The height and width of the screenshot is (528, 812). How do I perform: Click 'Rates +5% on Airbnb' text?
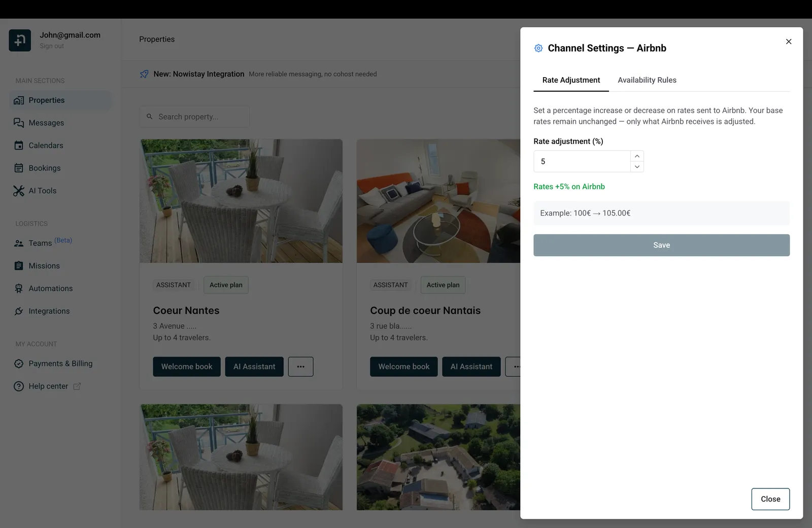point(569,187)
